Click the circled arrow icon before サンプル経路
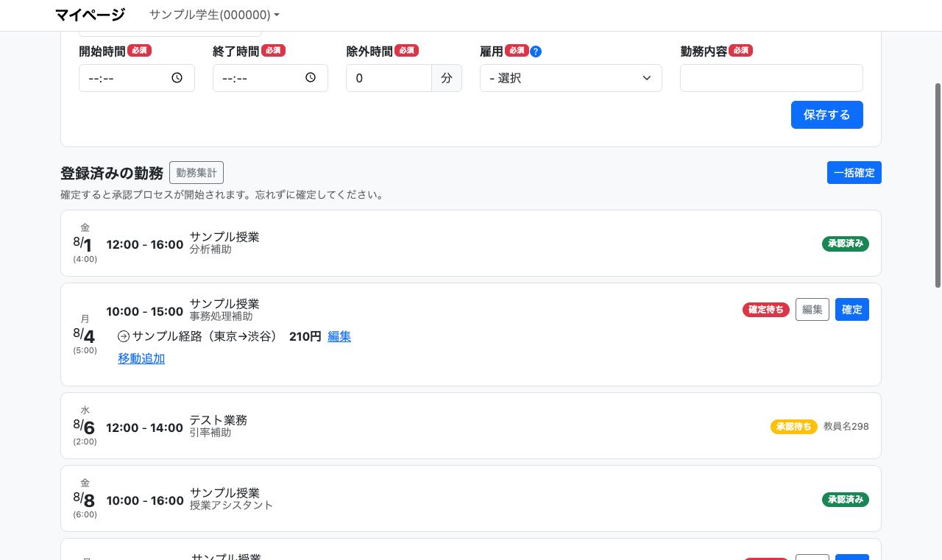Screen dimensions: 942x560 (x=124, y=336)
